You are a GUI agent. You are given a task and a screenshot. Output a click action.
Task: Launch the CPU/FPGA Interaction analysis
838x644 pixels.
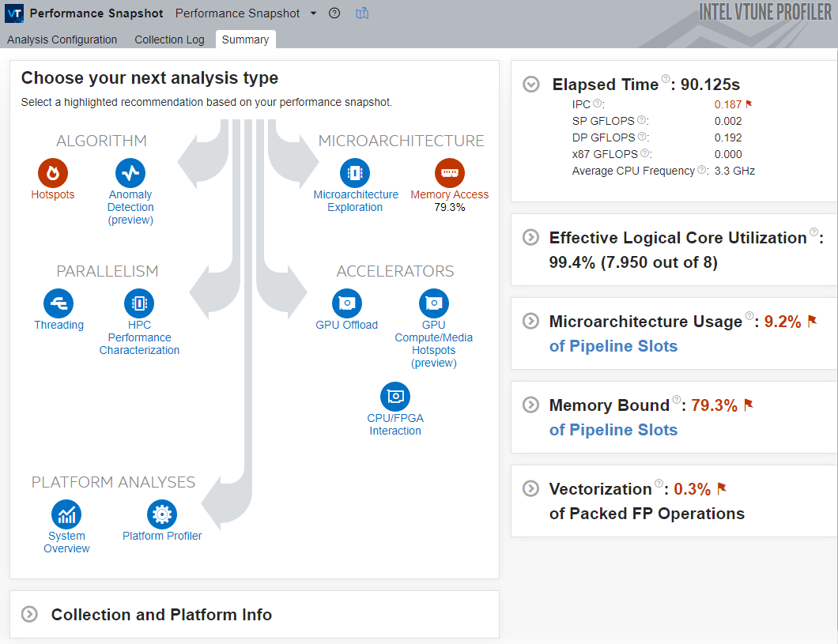click(394, 397)
